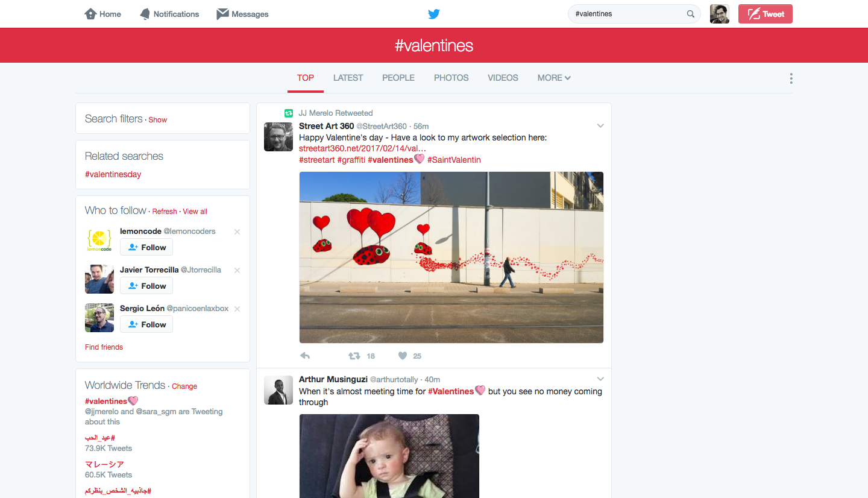Dismiss Sergio León follow suggestion

point(237,309)
